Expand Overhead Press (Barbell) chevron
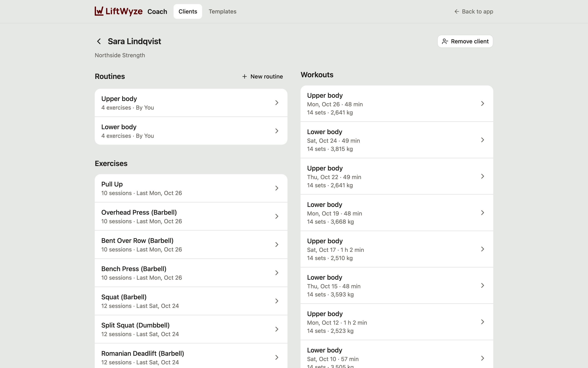Screen dimensions: 588x368 click(x=277, y=216)
